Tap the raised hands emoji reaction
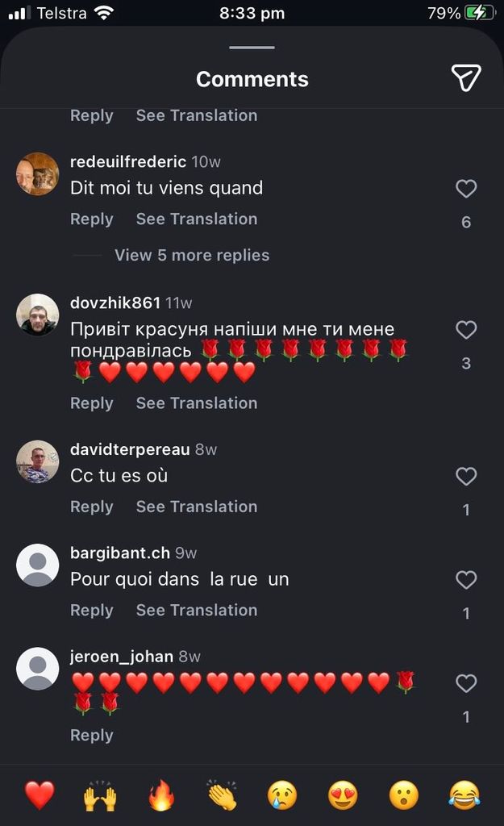Image resolution: width=504 pixels, height=826 pixels. (100, 795)
